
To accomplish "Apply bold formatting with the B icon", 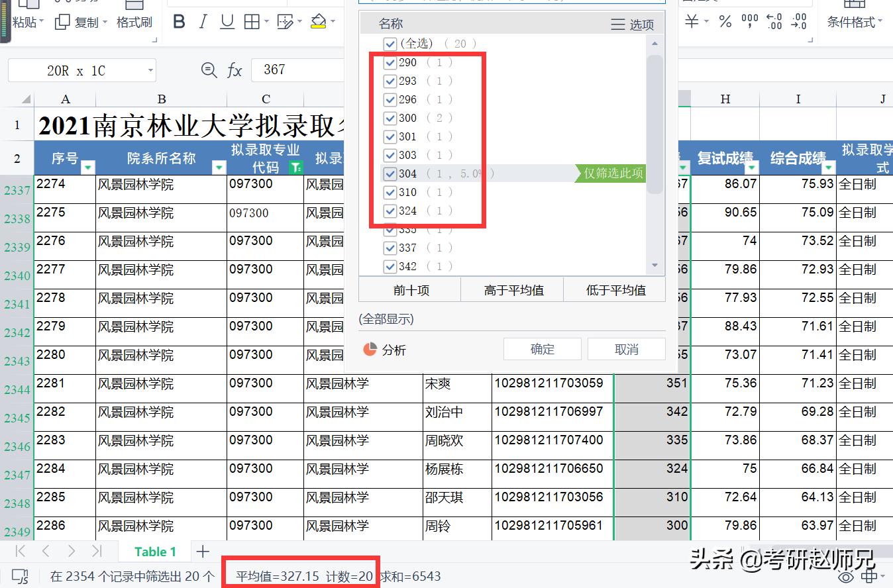I will click(178, 21).
